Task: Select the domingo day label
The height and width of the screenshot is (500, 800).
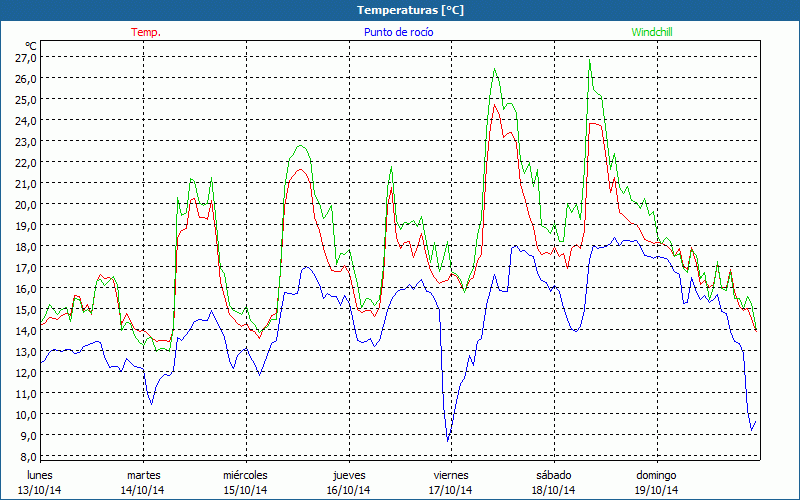Action: pos(656,475)
